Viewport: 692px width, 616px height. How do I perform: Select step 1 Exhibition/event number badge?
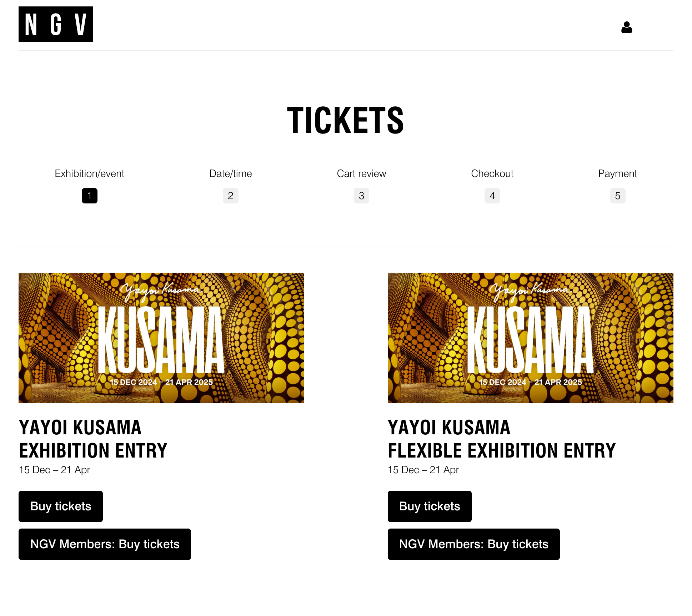89,196
